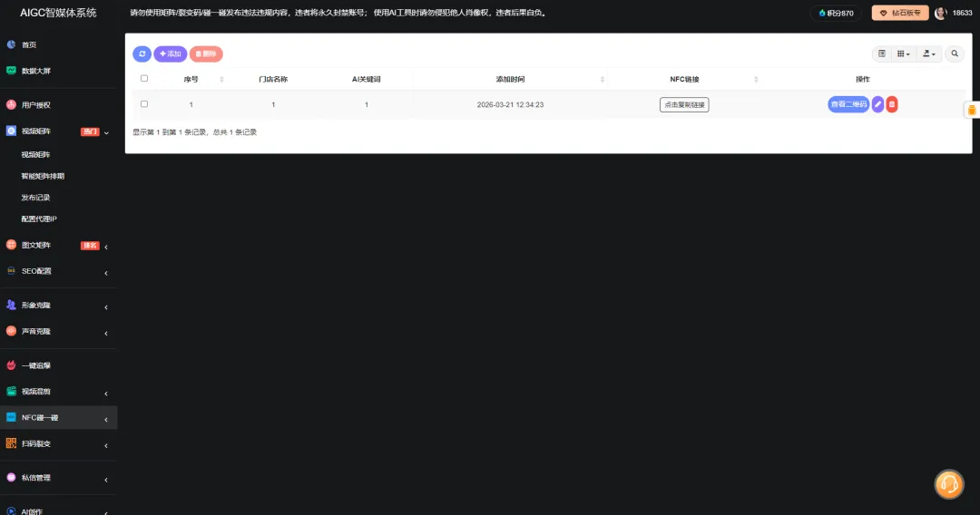
Task: Collapse the 视频矩阵 menu chevron
Action: click(106, 132)
